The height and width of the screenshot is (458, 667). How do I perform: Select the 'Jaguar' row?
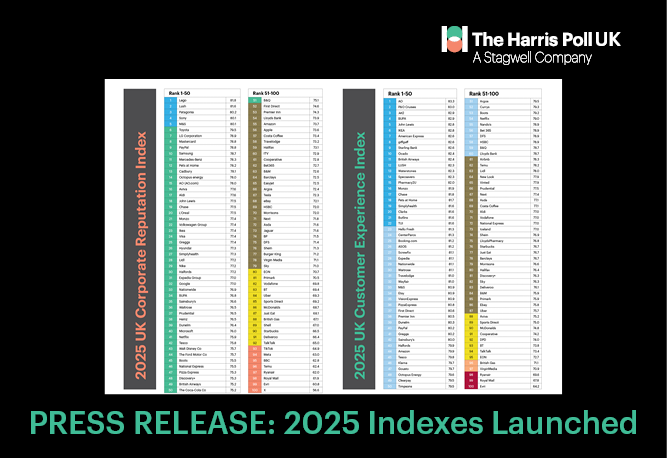pyautogui.click(x=285, y=230)
